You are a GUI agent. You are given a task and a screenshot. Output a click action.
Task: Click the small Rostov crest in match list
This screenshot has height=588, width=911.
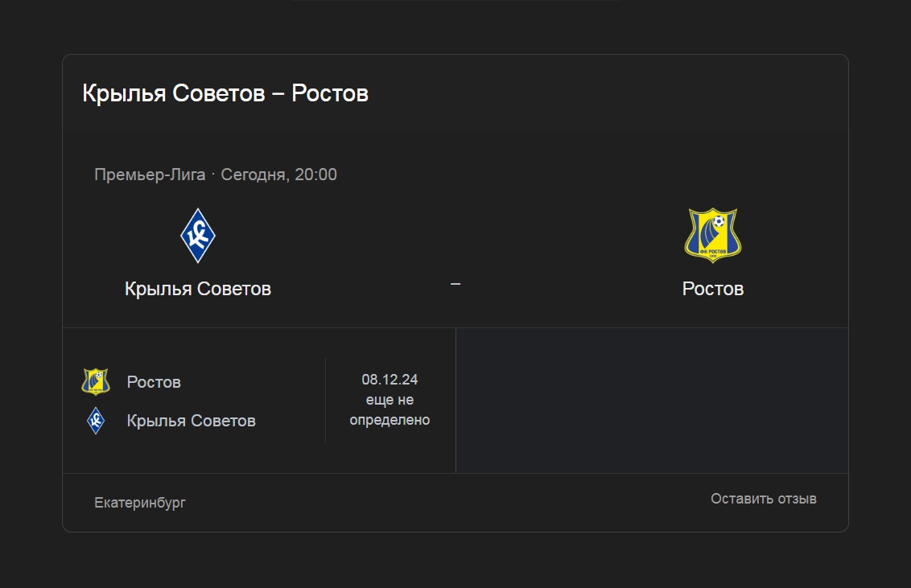click(96, 382)
